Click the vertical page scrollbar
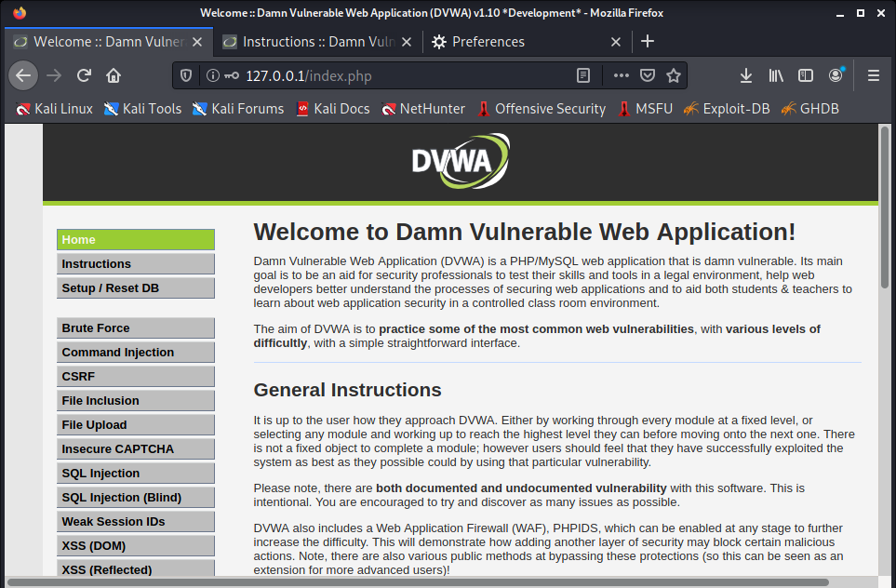The height and width of the screenshot is (588, 896). (x=885, y=206)
